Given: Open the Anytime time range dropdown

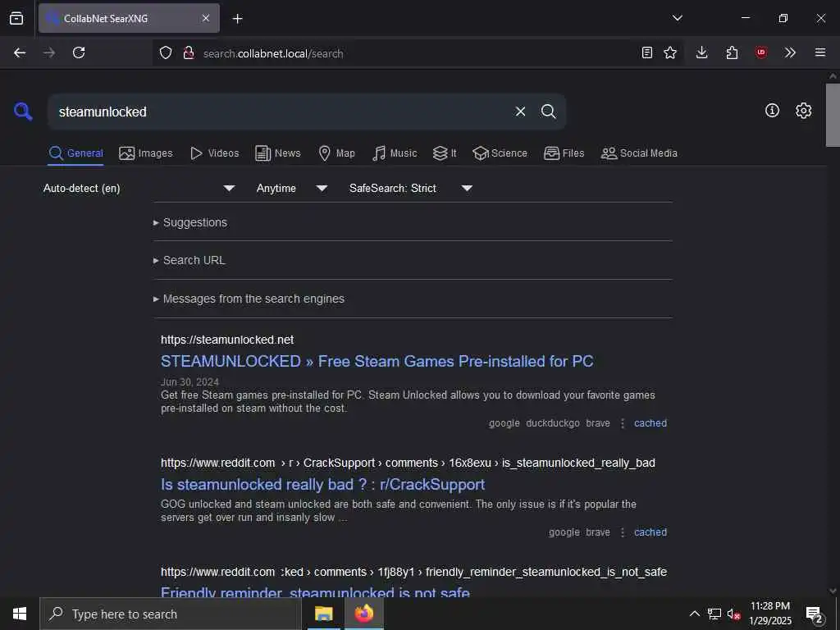Looking at the screenshot, I should click(x=291, y=188).
